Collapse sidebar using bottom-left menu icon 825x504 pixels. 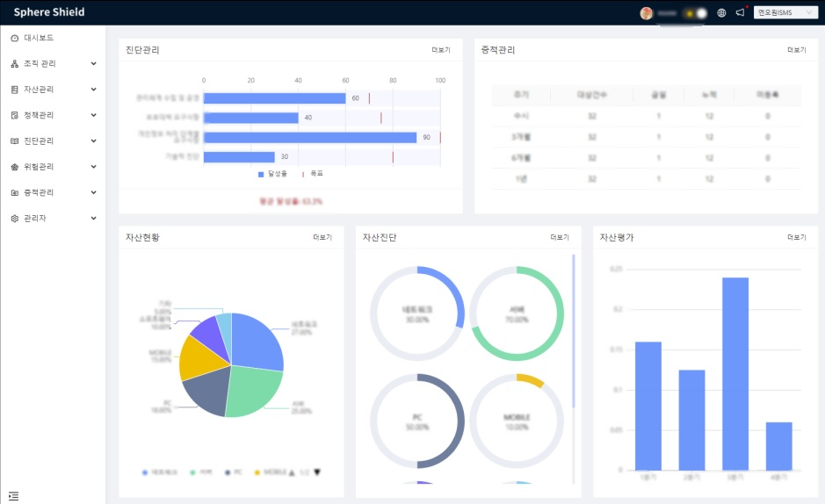13,496
